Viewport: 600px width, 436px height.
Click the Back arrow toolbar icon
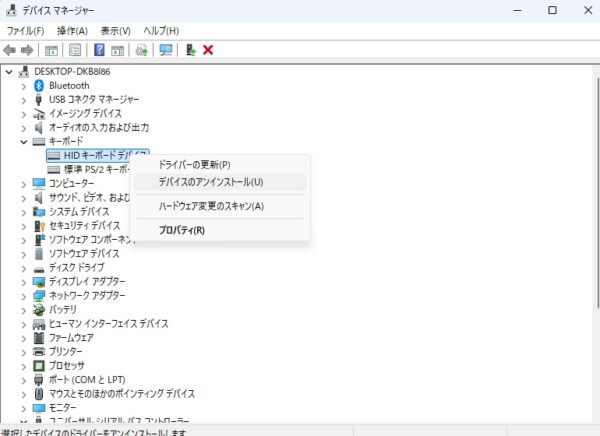point(10,50)
